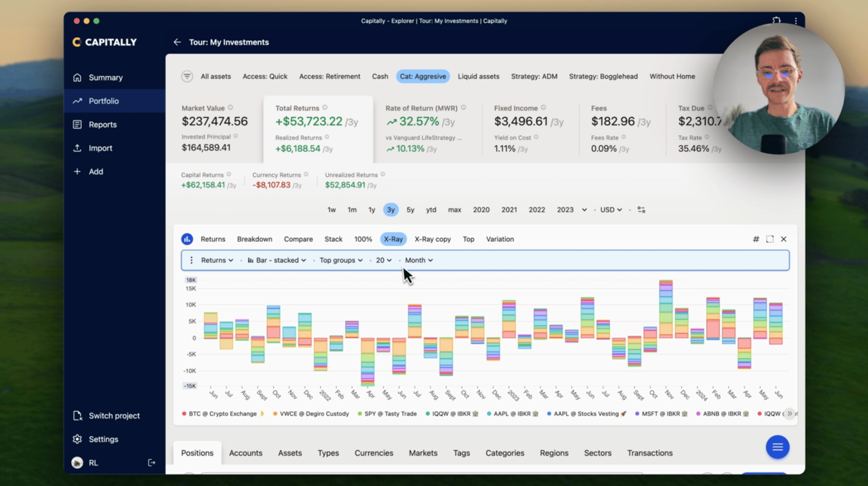Open the Month interval dropdown
This screenshot has width=868, height=486.
point(418,260)
